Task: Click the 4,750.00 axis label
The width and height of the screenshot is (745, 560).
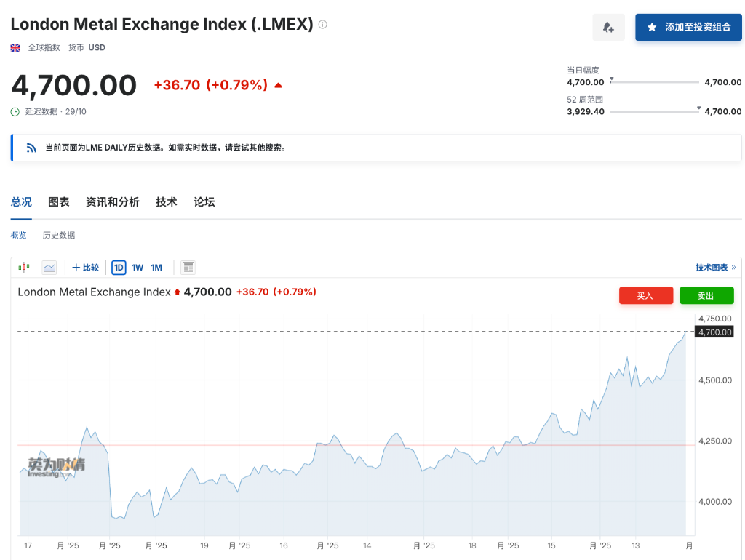Action: [715, 319]
